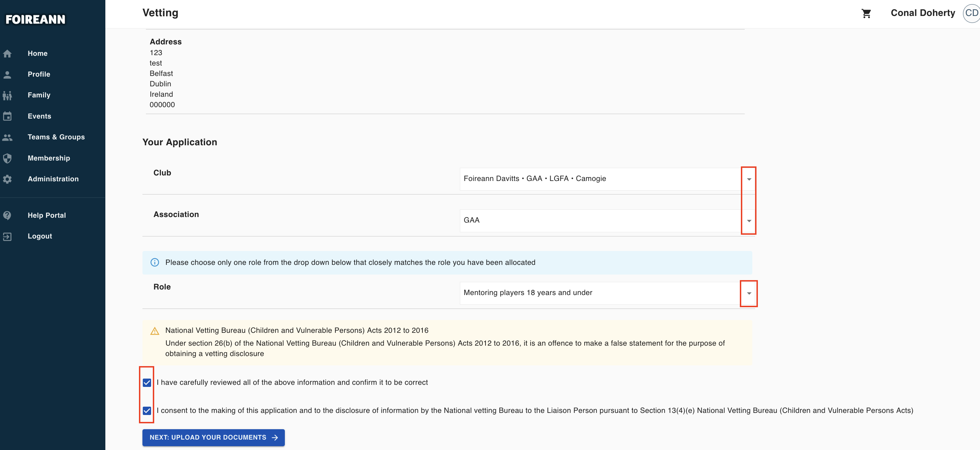This screenshot has width=980, height=450.
Task: Expand the Association dropdown showing GAA
Action: [748, 221]
